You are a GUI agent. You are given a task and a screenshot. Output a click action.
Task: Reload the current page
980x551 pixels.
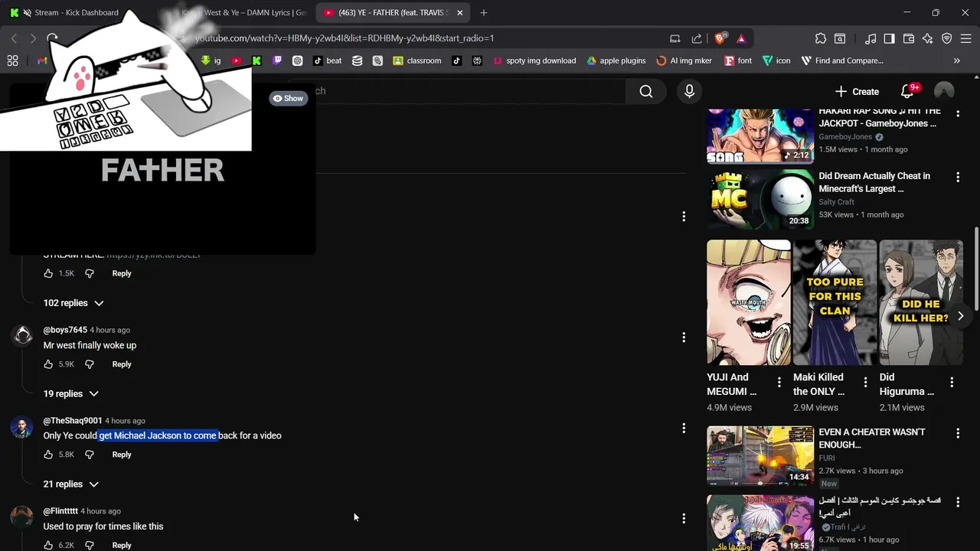[x=52, y=38]
